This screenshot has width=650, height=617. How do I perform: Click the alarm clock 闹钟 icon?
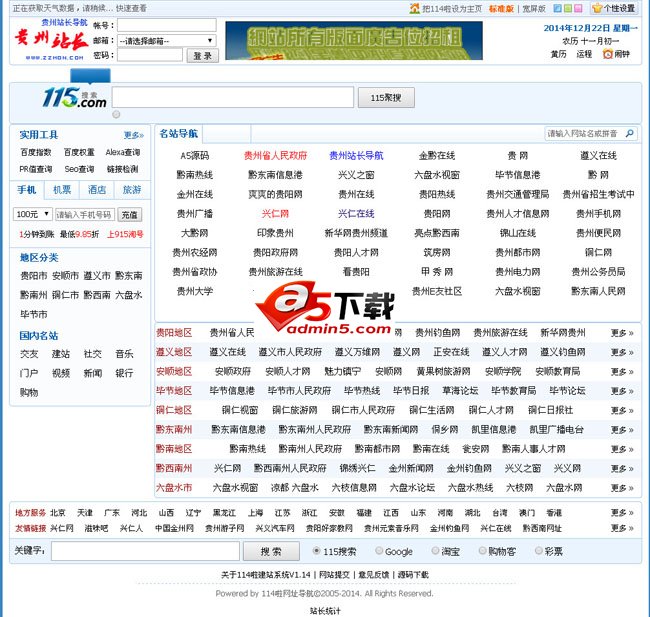click(x=607, y=54)
